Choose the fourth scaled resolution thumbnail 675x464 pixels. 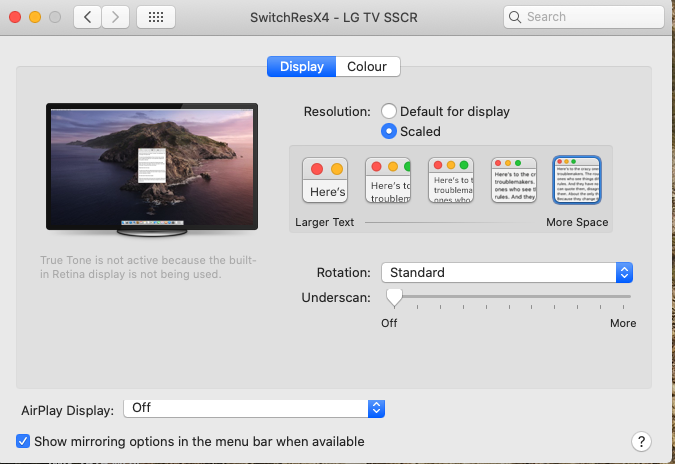514,180
